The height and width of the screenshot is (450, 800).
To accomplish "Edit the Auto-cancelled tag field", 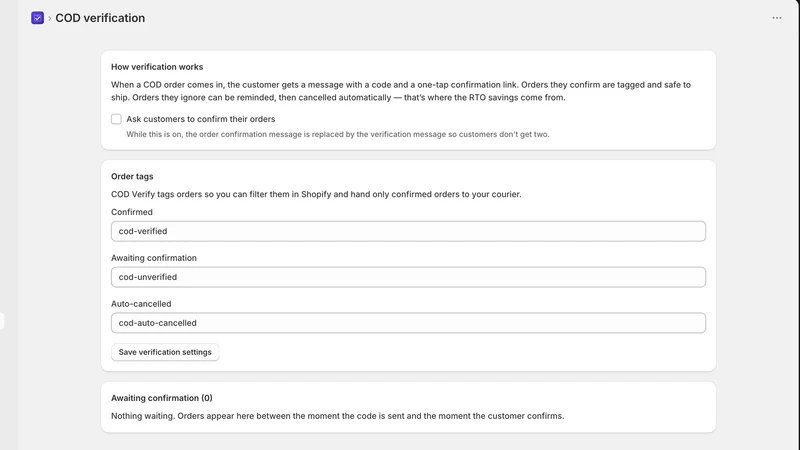I will [x=408, y=323].
